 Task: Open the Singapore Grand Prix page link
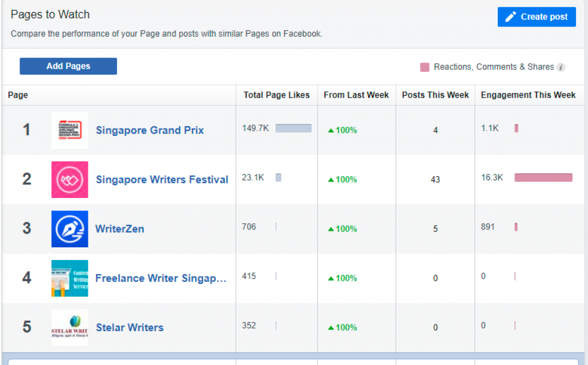[x=149, y=130]
